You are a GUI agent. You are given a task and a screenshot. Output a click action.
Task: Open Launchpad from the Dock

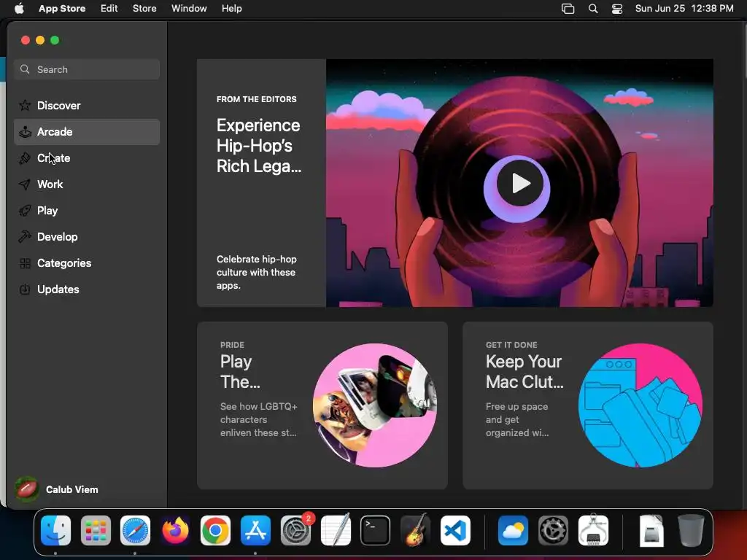[96, 530]
